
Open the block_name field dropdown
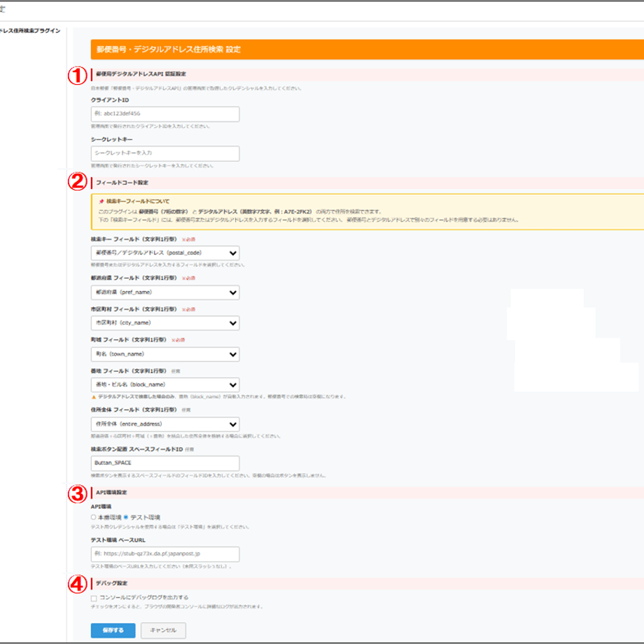click(165, 385)
